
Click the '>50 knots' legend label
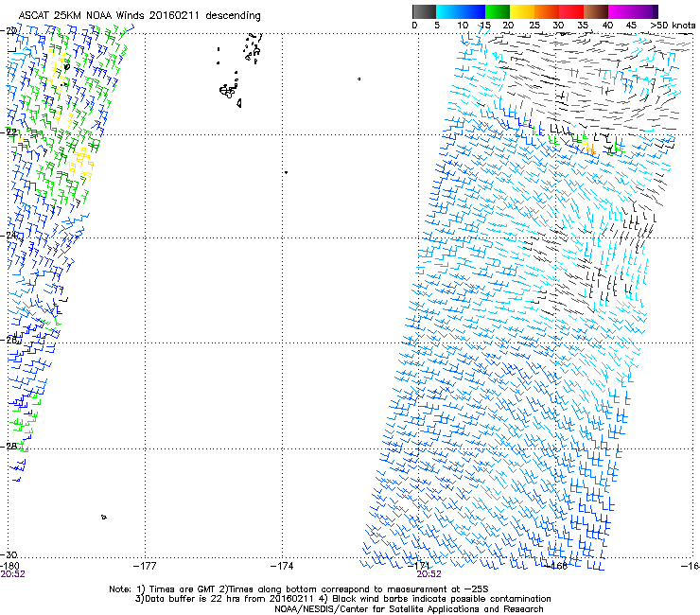tap(673, 26)
